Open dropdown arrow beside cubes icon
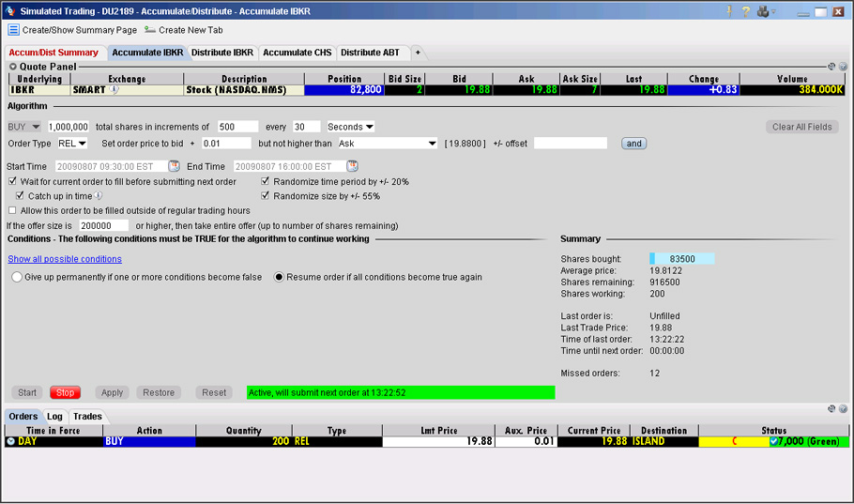854x504 pixels. [773, 11]
